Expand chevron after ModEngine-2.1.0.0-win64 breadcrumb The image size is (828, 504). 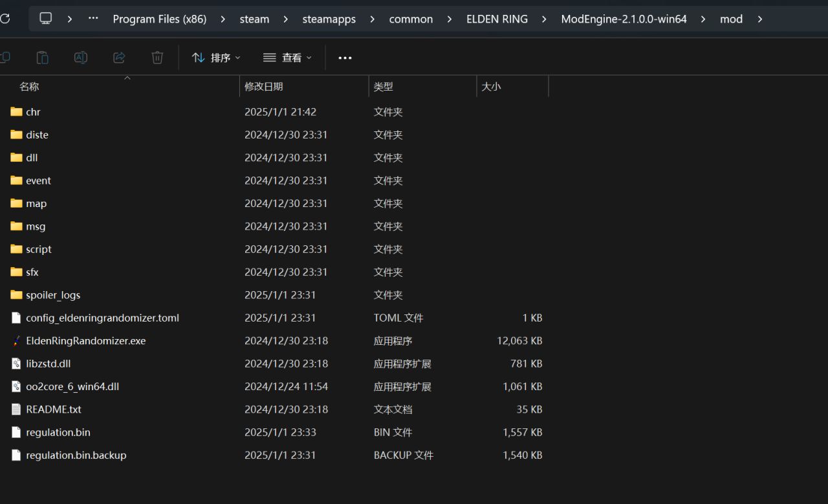tap(703, 19)
